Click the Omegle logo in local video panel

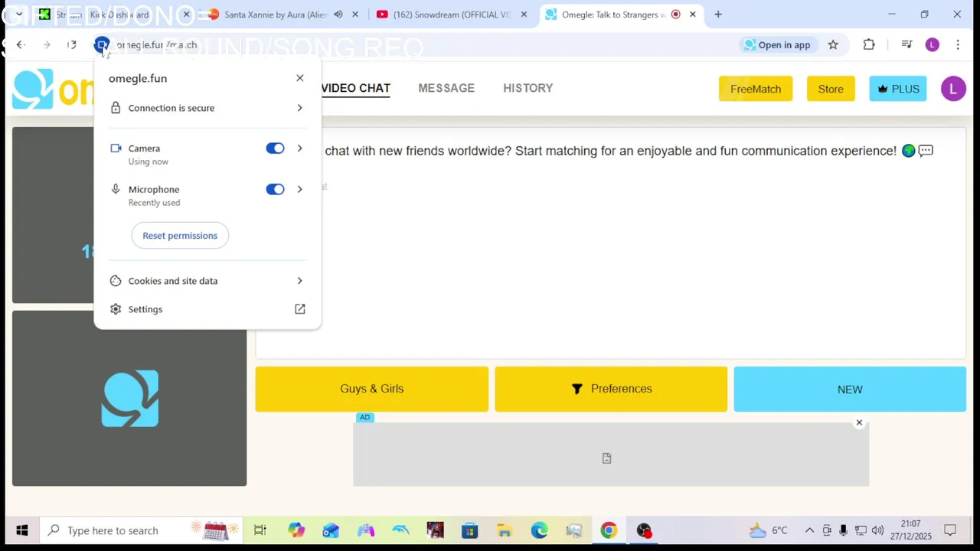click(129, 399)
